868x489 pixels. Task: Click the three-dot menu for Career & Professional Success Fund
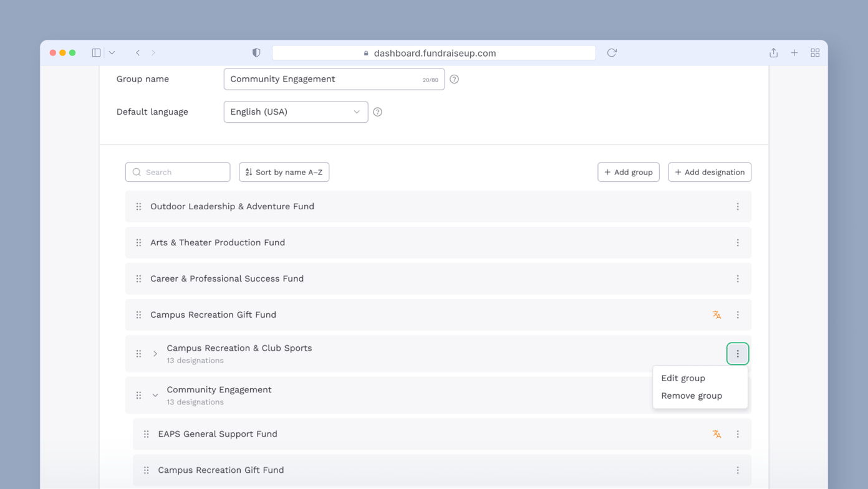(x=738, y=278)
